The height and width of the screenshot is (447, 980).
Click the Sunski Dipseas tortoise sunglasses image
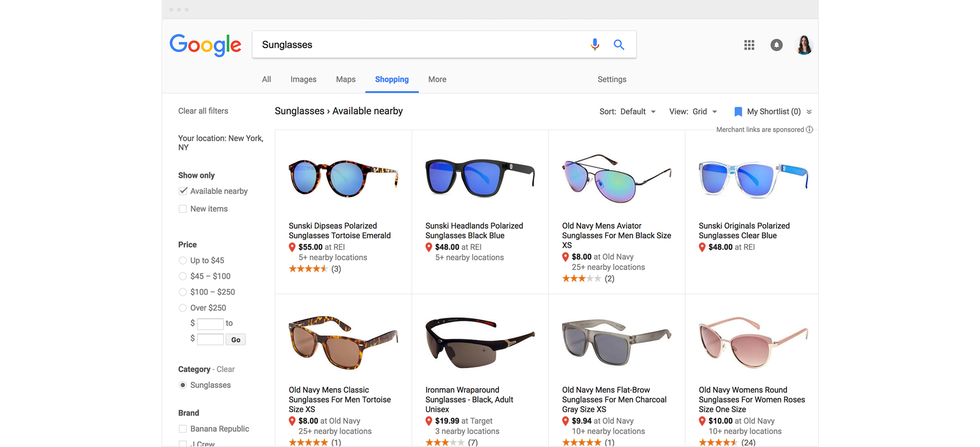343,178
